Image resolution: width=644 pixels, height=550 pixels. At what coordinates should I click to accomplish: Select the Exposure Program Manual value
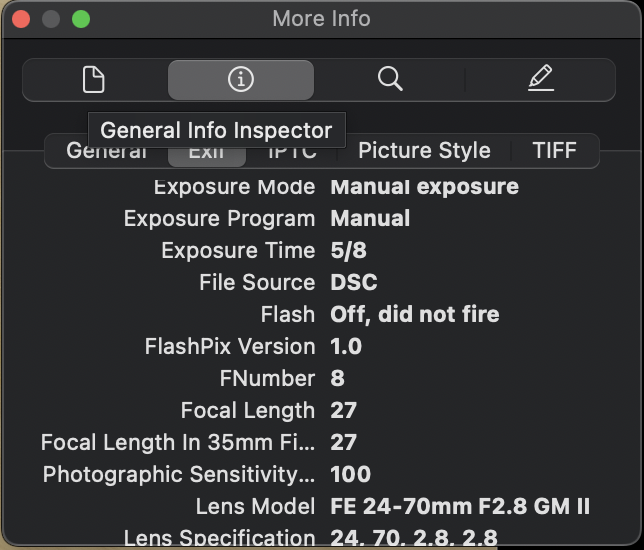click(x=370, y=219)
